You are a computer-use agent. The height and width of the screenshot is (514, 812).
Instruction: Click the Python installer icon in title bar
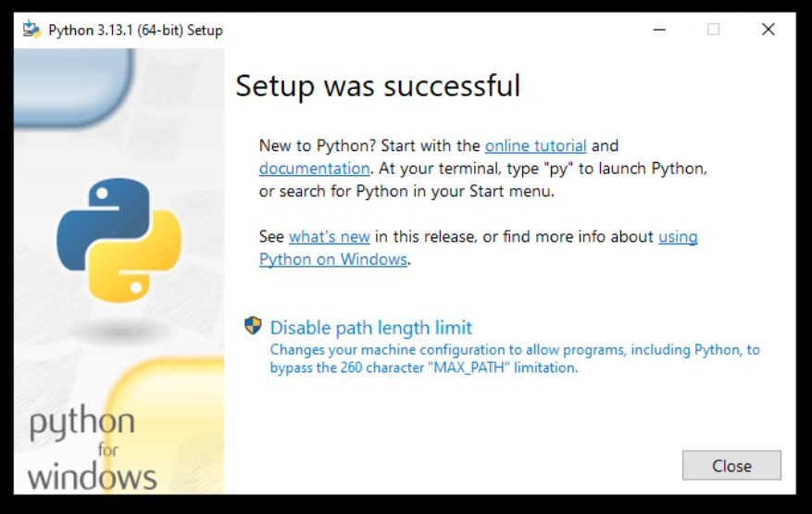(x=32, y=30)
